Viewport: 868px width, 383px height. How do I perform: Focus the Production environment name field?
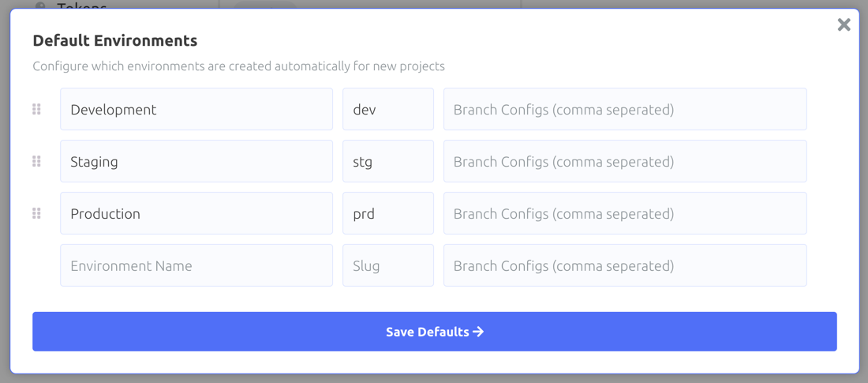(196, 213)
